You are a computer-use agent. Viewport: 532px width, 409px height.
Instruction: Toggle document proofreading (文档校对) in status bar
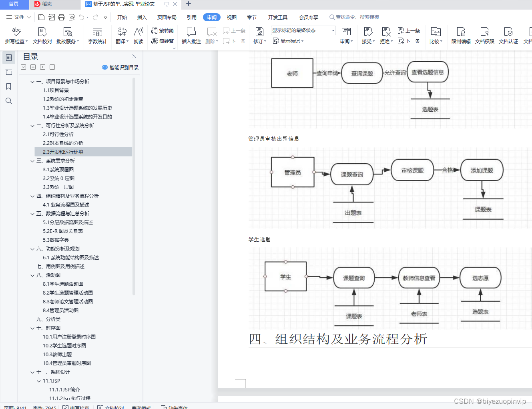coord(110,407)
